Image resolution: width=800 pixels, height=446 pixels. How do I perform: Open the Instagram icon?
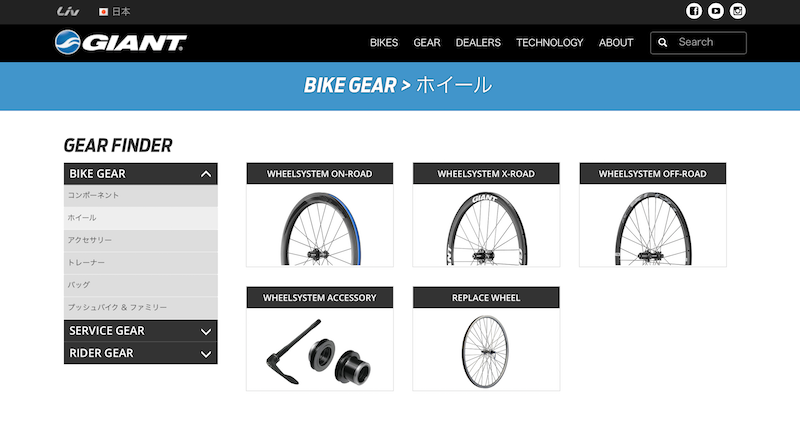pos(737,11)
